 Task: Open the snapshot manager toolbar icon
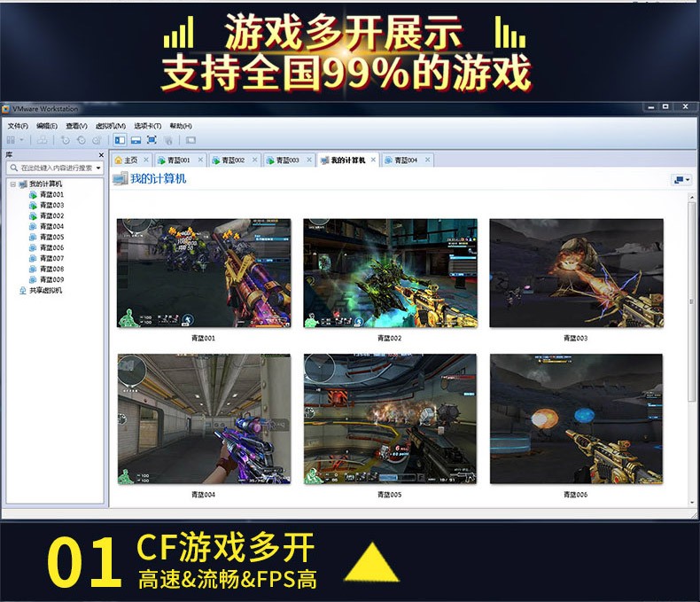pyautogui.click(x=97, y=140)
